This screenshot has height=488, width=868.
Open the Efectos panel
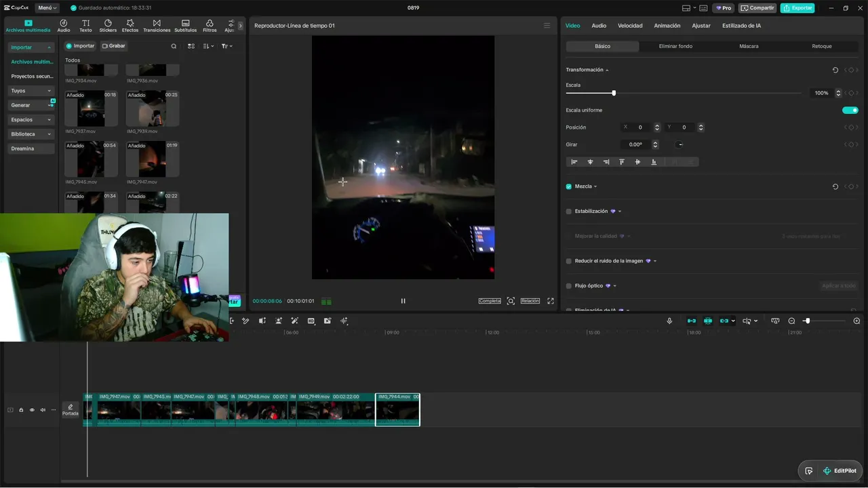[130, 26]
